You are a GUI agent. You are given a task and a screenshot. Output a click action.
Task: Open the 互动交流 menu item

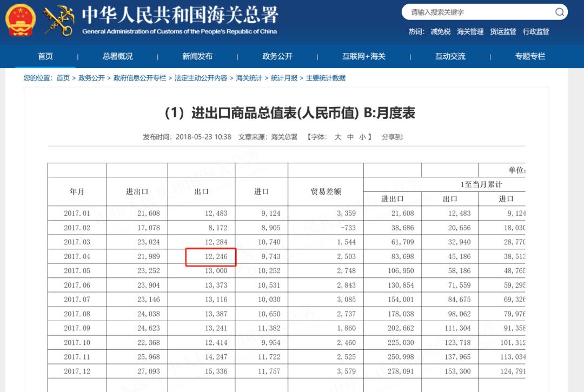pos(449,56)
